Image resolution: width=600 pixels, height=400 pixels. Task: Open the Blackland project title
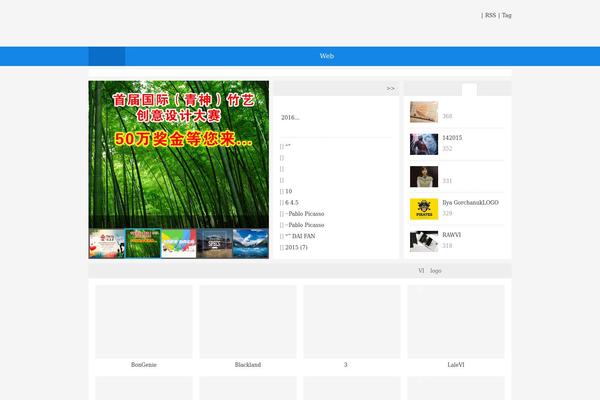click(x=248, y=365)
